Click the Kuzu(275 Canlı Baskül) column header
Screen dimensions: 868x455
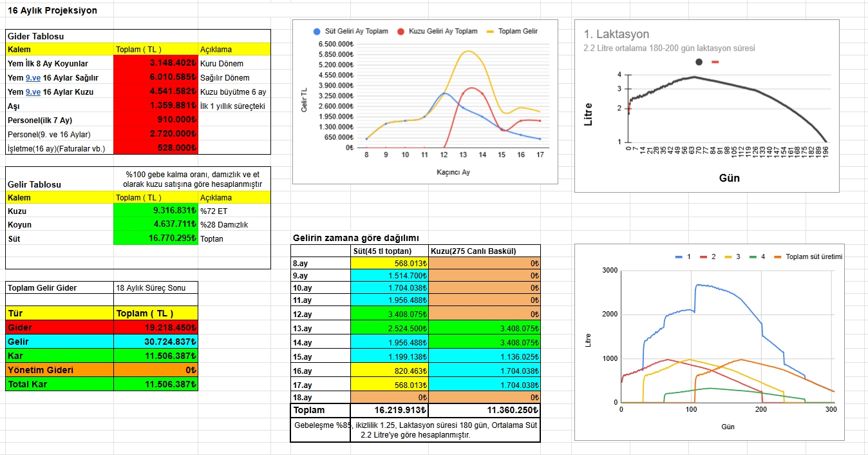pyautogui.click(x=484, y=251)
